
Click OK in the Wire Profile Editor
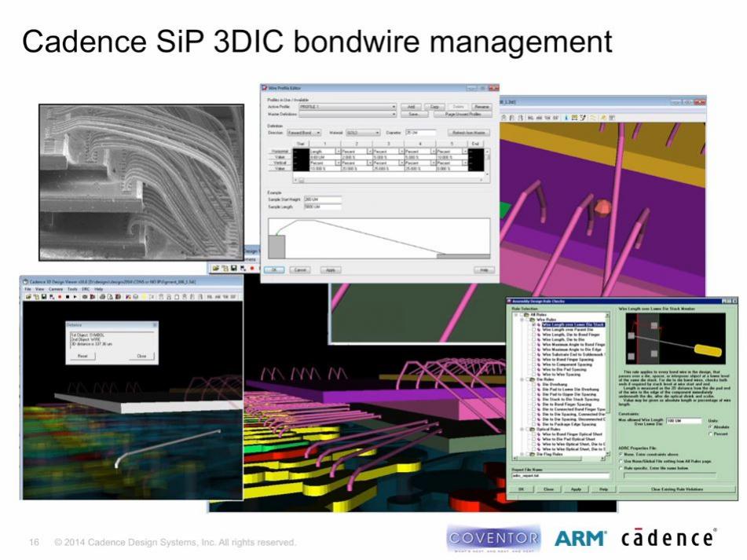pos(274,270)
